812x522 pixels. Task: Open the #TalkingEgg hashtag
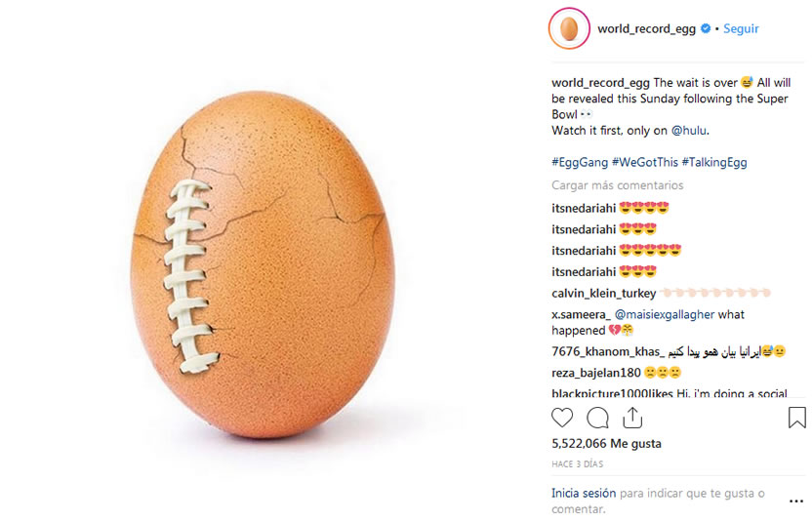714,162
